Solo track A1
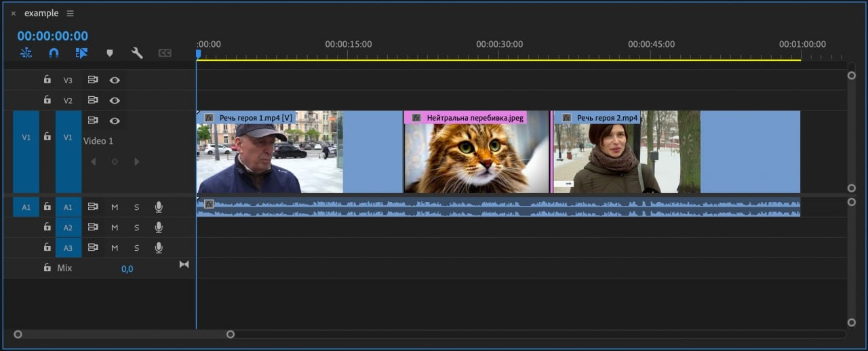The width and height of the screenshot is (868, 351). (136, 207)
